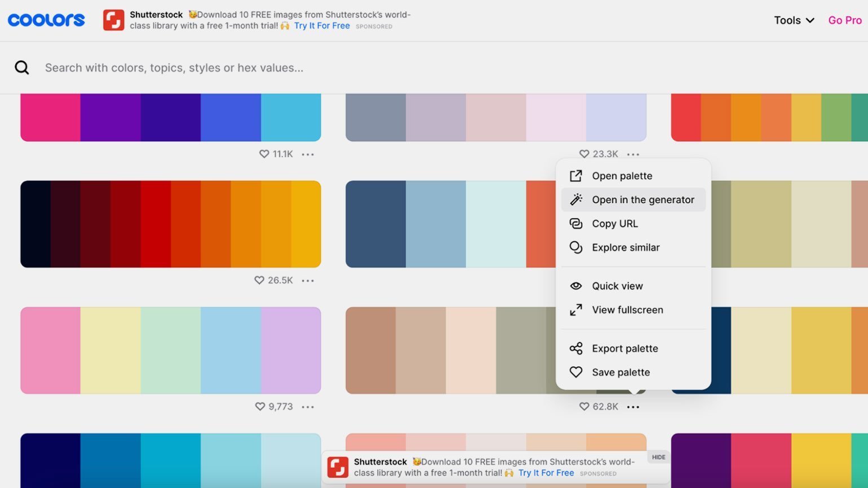
Task: Select Export palette entry
Action: (633, 348)
